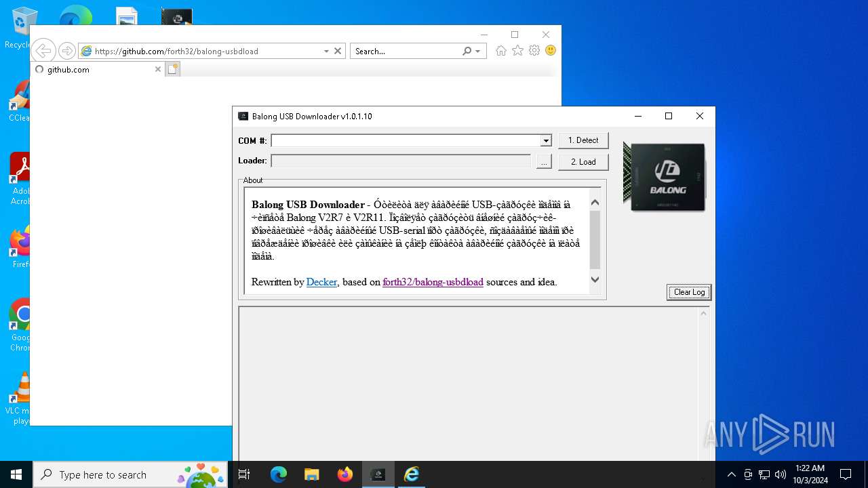Click the Balong chip logo image

coord(665,177)
